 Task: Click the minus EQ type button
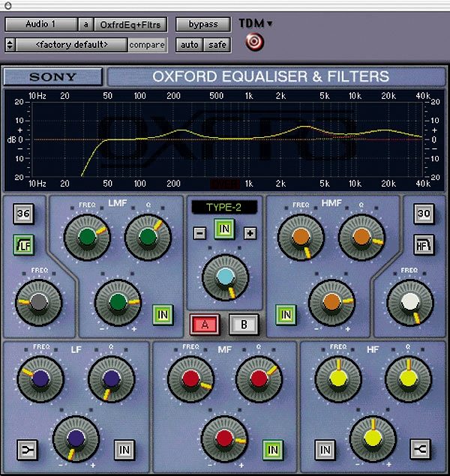[199, 233]
